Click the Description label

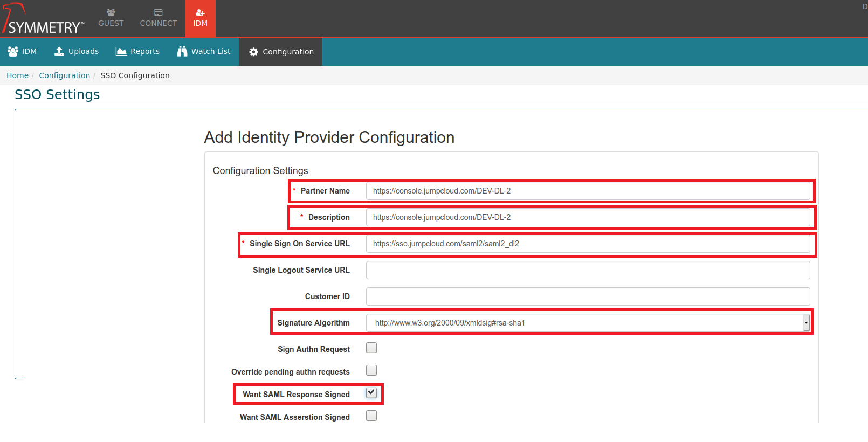pos(329,217)
